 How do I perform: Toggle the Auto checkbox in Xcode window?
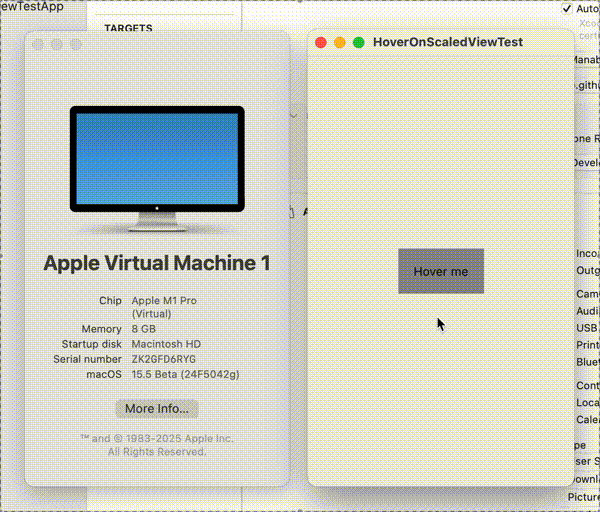pos(567,8)
